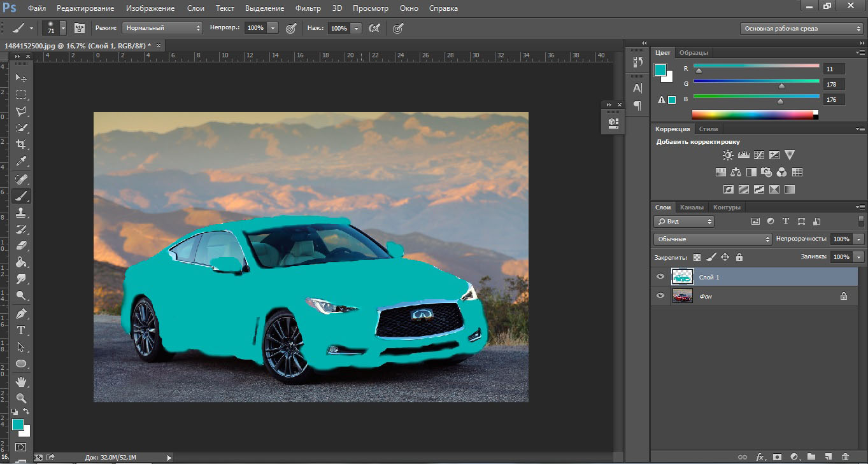This screenshot has width=868, height=464.
Task: Open the layer filter Вид dropdown
Action: click(x=684, y=221)
